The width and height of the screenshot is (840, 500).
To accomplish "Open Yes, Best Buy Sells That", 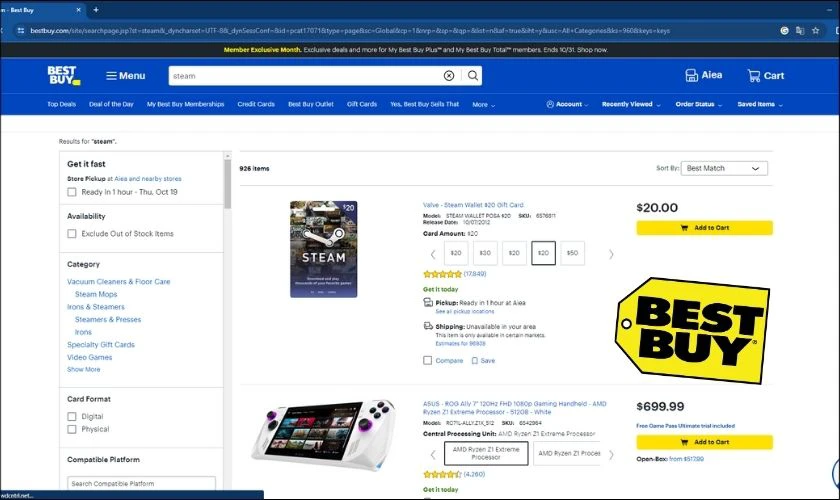I will point(424,104).
